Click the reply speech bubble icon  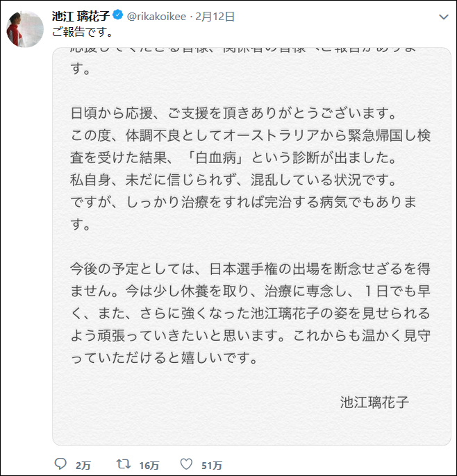61,464
